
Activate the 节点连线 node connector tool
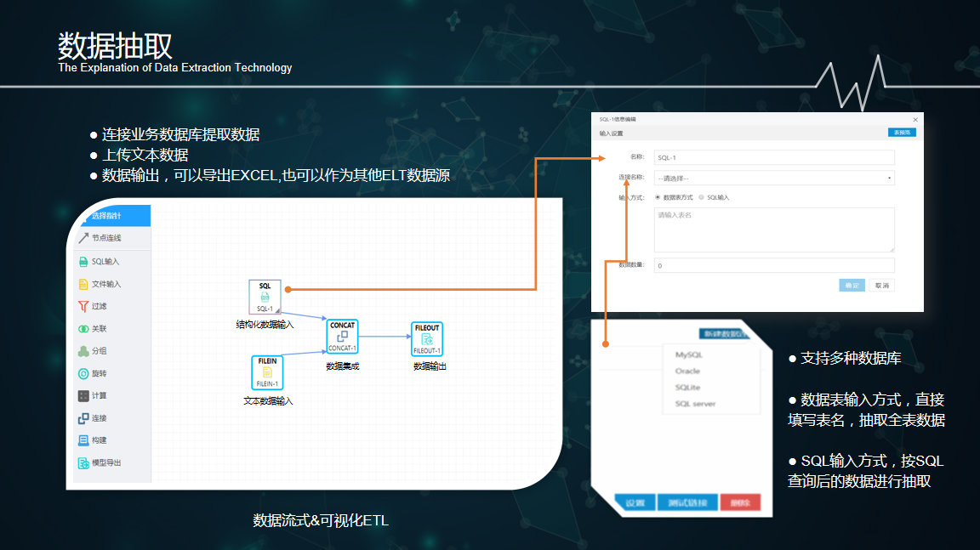pos(83,238)
